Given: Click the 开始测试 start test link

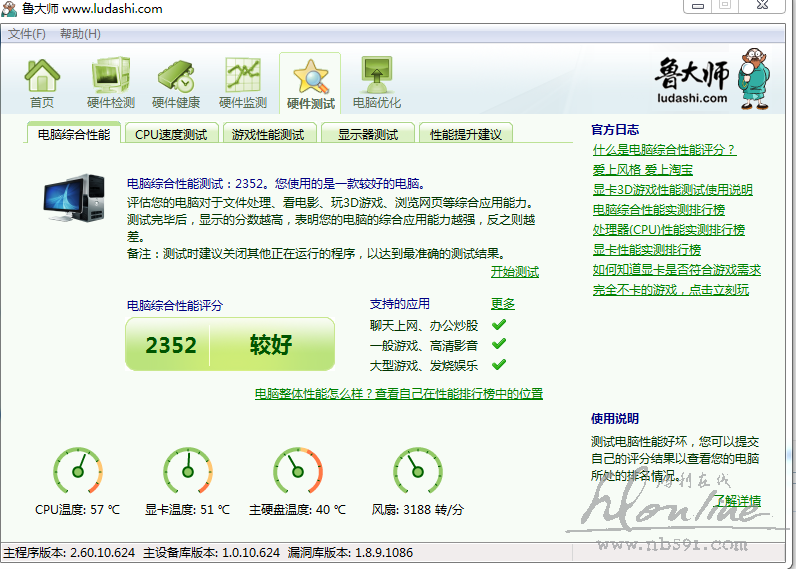Looking at the screenshot, I should [x=514, y=272].
